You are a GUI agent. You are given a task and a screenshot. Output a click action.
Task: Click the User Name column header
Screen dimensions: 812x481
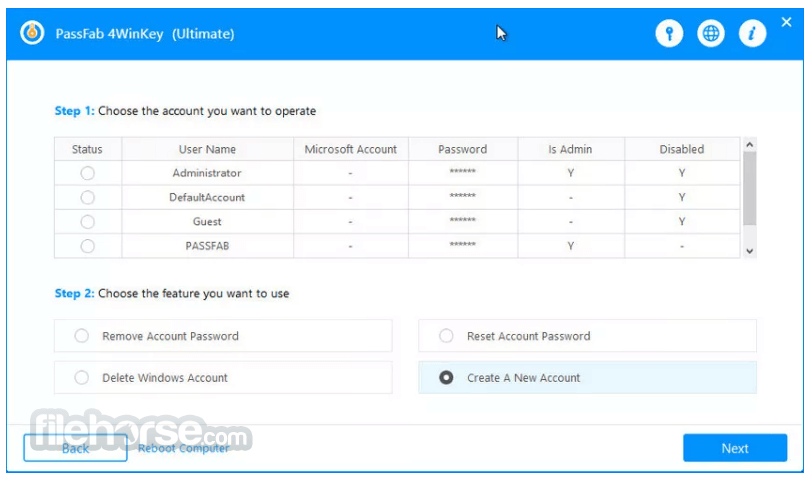pyautogui.click(x=207, y=149)
